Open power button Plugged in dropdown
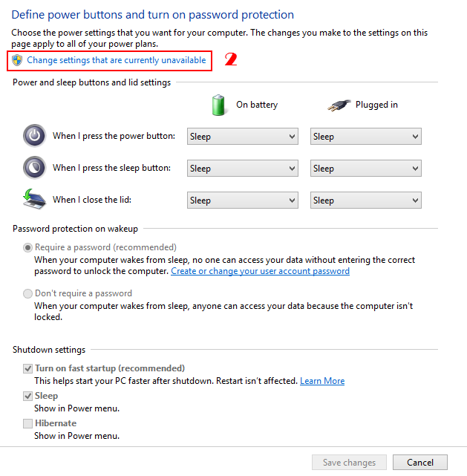 click(365, 137)
